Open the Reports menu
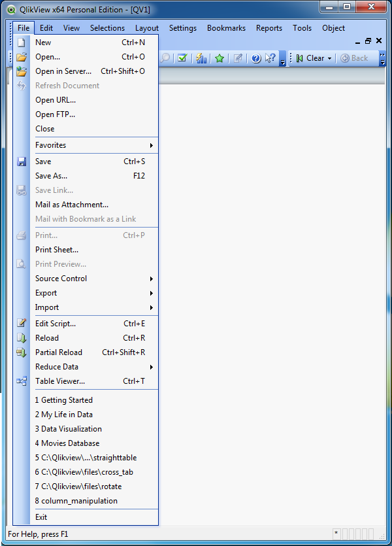The image size is (392, 546). click(x=269, y=28)
